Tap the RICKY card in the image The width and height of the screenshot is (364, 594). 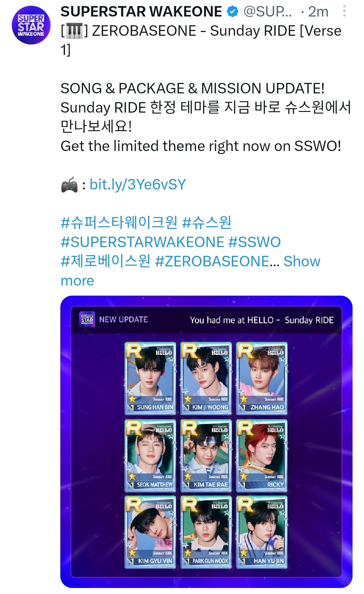[262, 455]
